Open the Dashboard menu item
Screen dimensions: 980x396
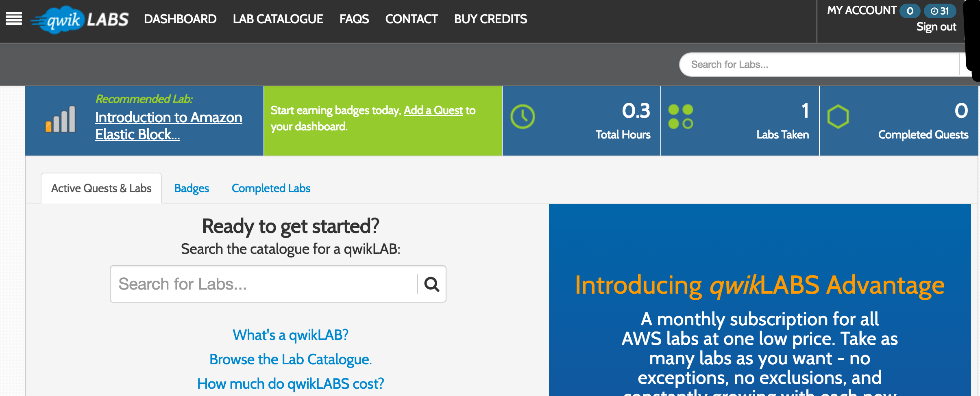coord(180,19)
